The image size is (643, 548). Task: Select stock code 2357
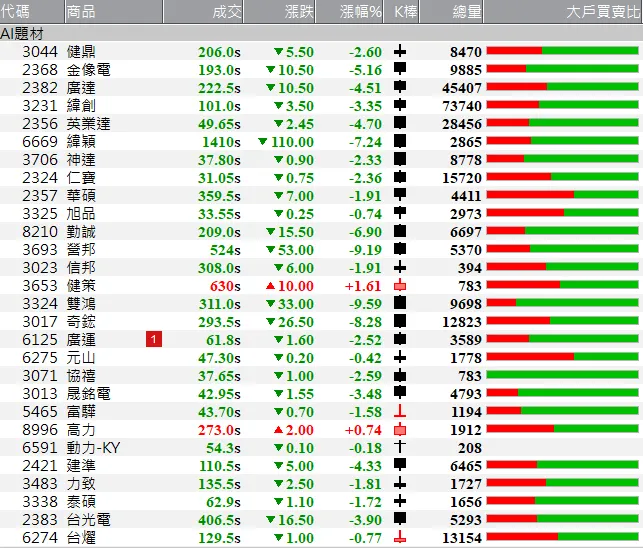[40, 196]
